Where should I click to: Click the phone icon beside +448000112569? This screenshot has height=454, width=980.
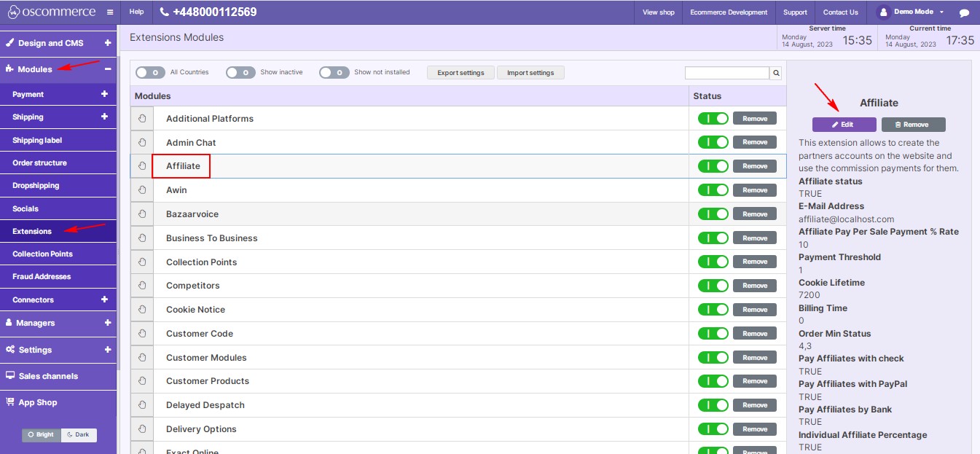click(164, 12)
